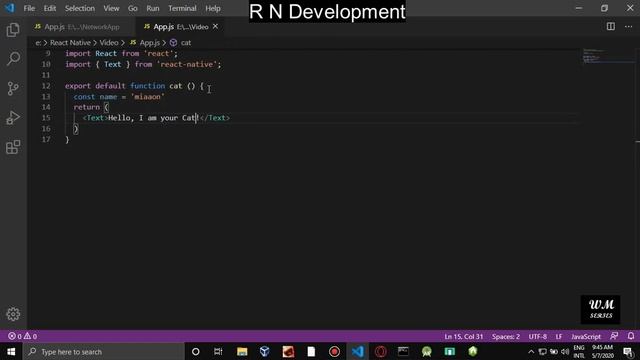
Task: Open errors and warnings in status bar
Action: click(x=23, y=336)
